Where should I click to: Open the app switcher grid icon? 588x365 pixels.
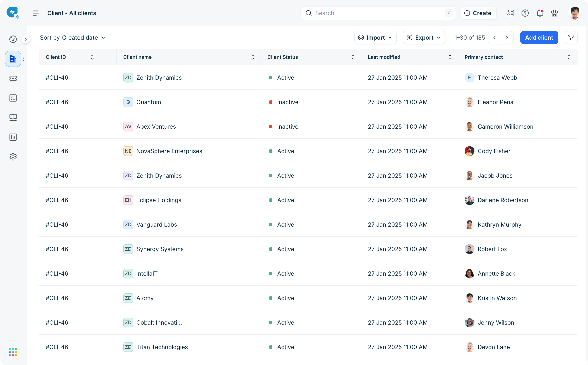pyautogui.click(x=13, y=352)
